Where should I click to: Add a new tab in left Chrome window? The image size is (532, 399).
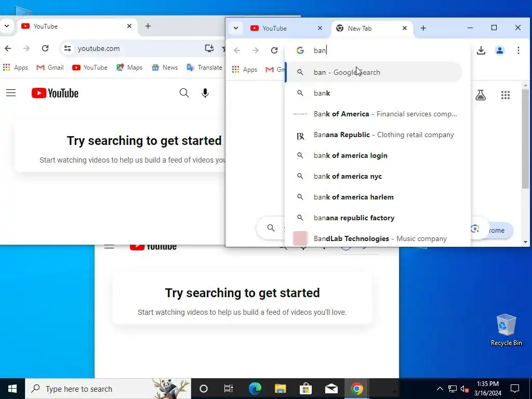pos(148,26)
